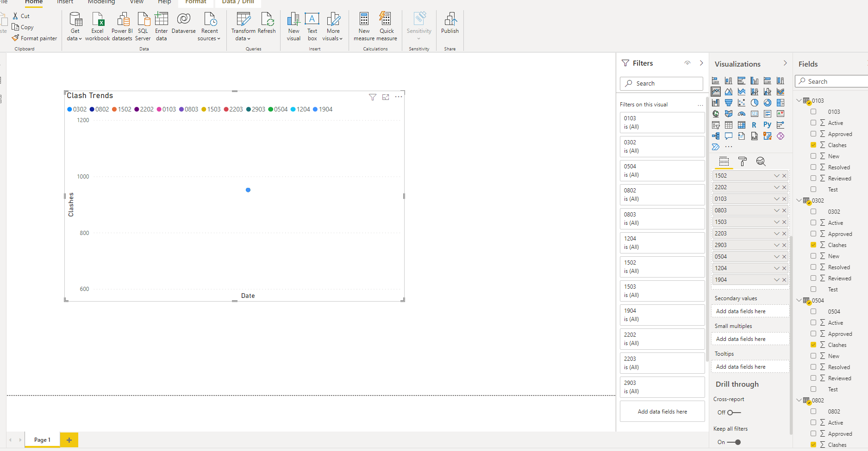Pick the Scatter chart visualization icon
Screen dimensions: 868x451
pos(742,103)
